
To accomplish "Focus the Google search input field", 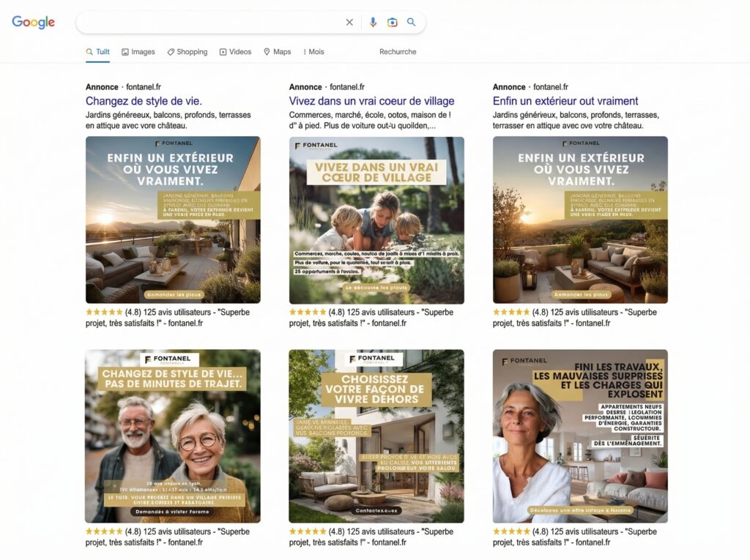I will pyautogui.click(x=210, y=22).
